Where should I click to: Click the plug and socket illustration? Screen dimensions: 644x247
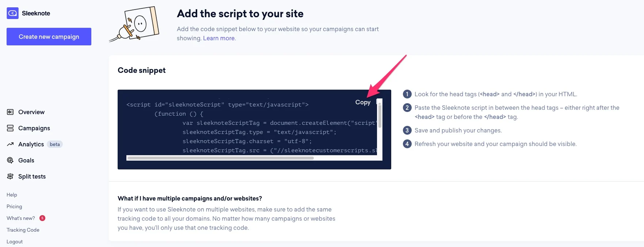pyautogui.click(x=135, y=24)
